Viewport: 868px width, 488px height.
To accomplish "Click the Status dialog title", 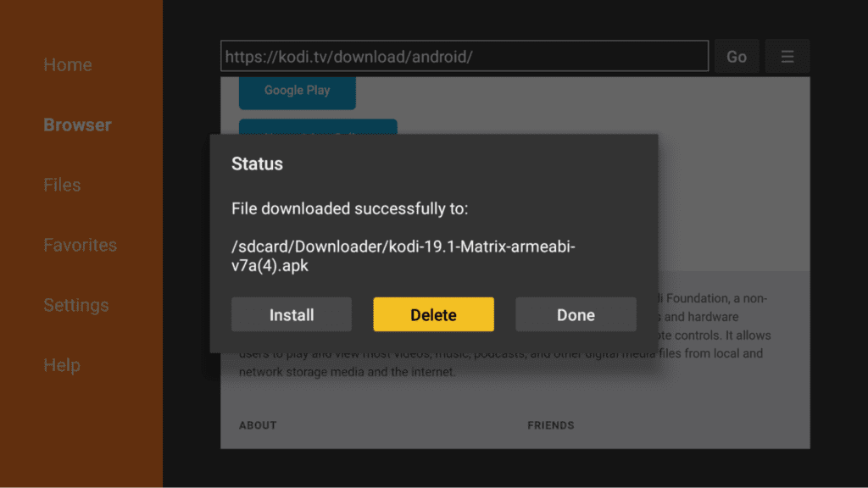I will (x=257, y=164).
